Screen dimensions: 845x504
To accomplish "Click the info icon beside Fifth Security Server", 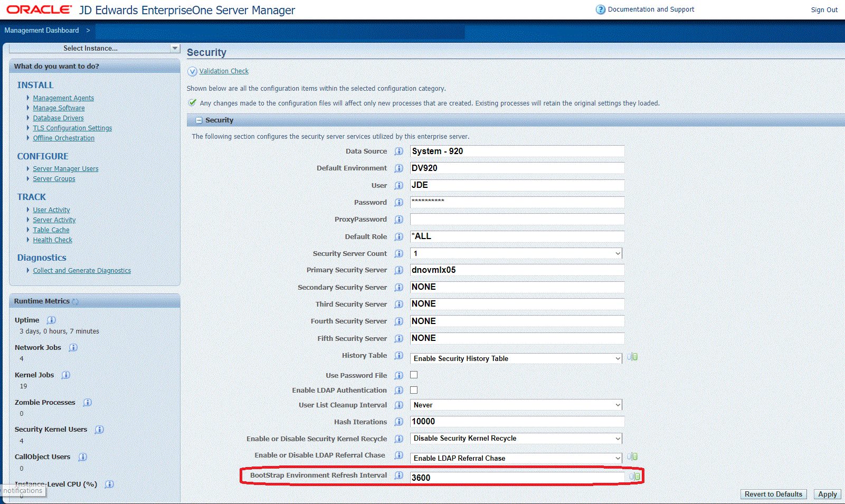I will [399, 339].
